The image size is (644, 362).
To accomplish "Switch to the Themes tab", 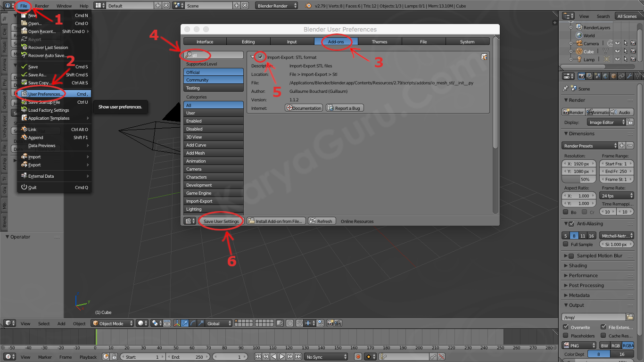I will click(380, 41).
